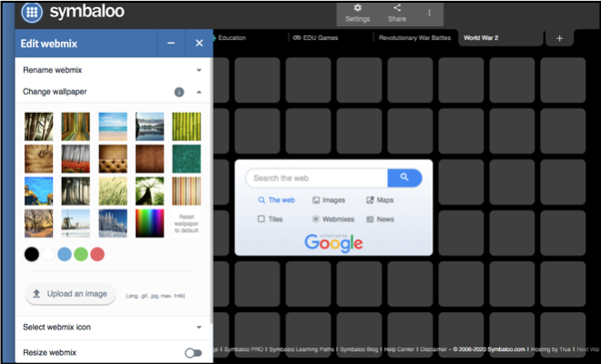Open the three-dot more options menu
This screenshot has height=364, width=601.
[x=430, y=13]
